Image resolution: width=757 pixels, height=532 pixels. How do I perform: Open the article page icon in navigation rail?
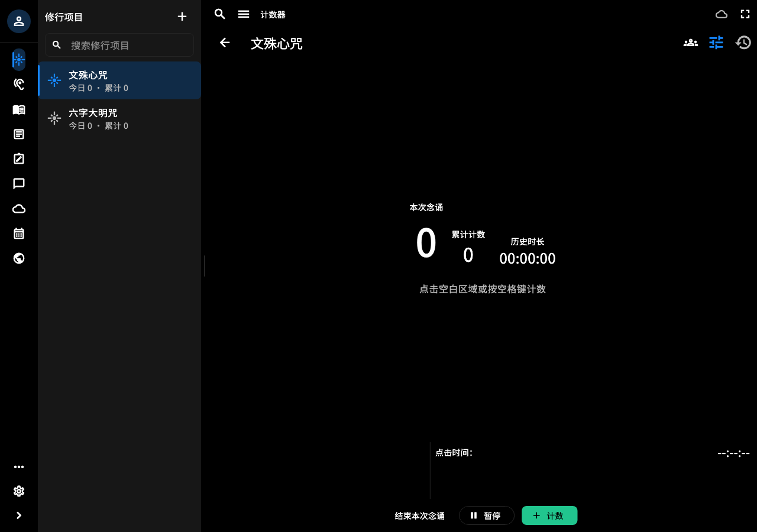[x=19, y=134]
